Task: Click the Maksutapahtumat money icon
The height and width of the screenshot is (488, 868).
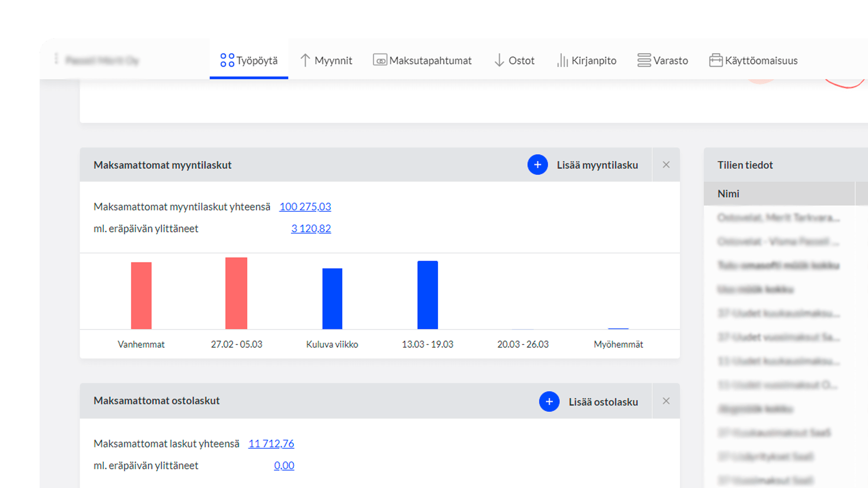Action: [x=380, y=60]
